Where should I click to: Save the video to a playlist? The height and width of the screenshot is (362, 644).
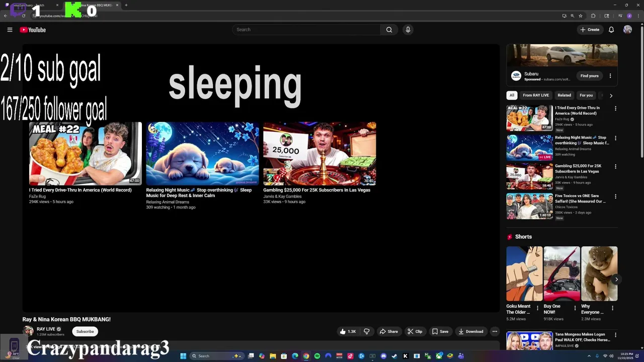(440, 331)
